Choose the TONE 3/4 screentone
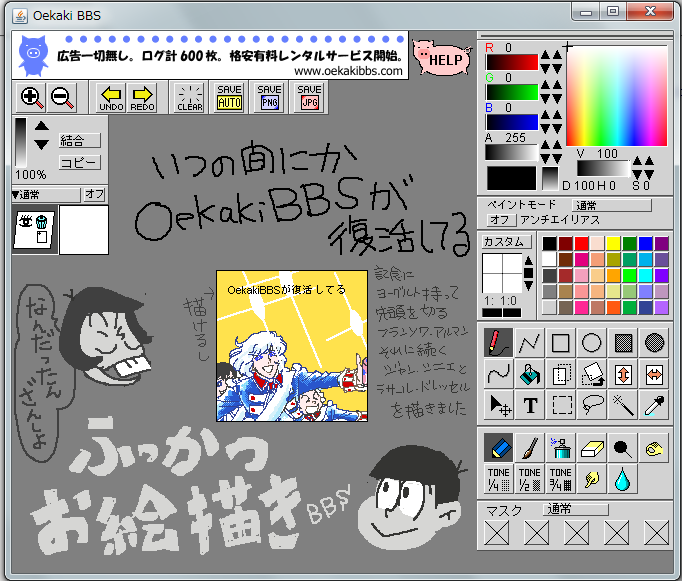The width and height of the screenshot is (682, 581). point(560,479)
